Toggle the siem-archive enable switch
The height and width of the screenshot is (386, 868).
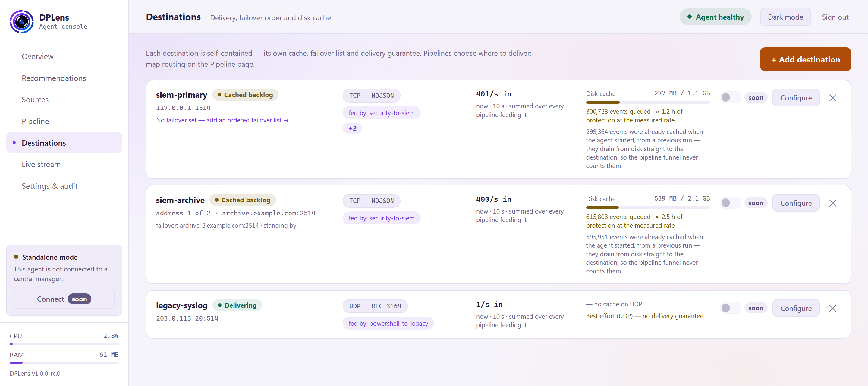(x=730, y=203)
